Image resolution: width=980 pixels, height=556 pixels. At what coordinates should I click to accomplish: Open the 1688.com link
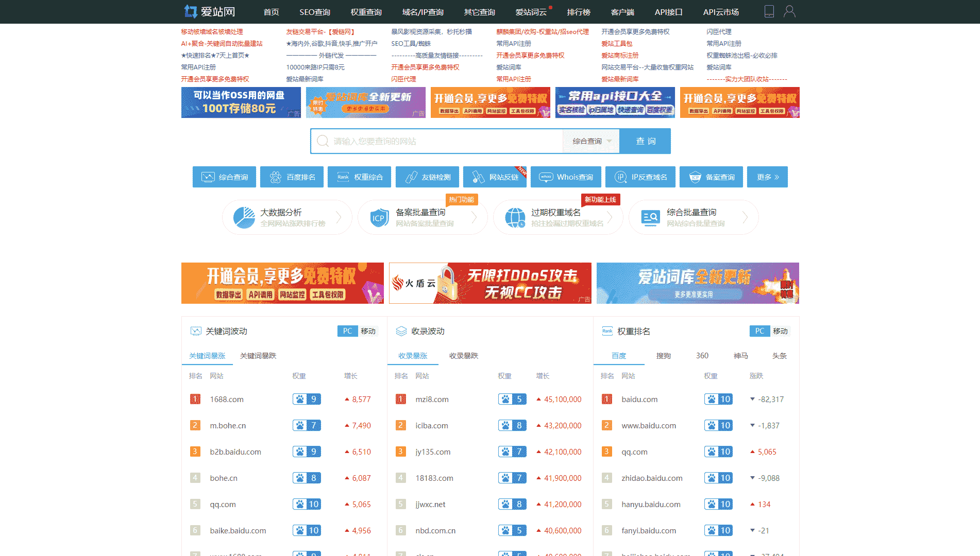click(227, 399)
